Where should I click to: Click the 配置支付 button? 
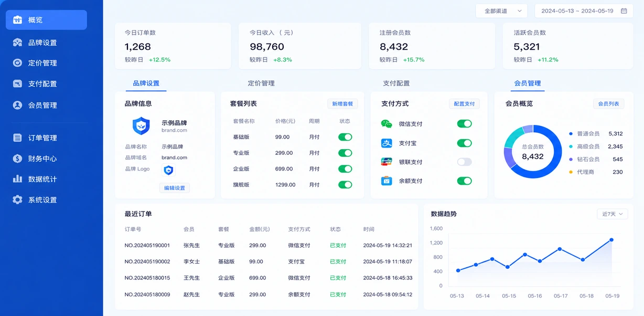point(464,104)
